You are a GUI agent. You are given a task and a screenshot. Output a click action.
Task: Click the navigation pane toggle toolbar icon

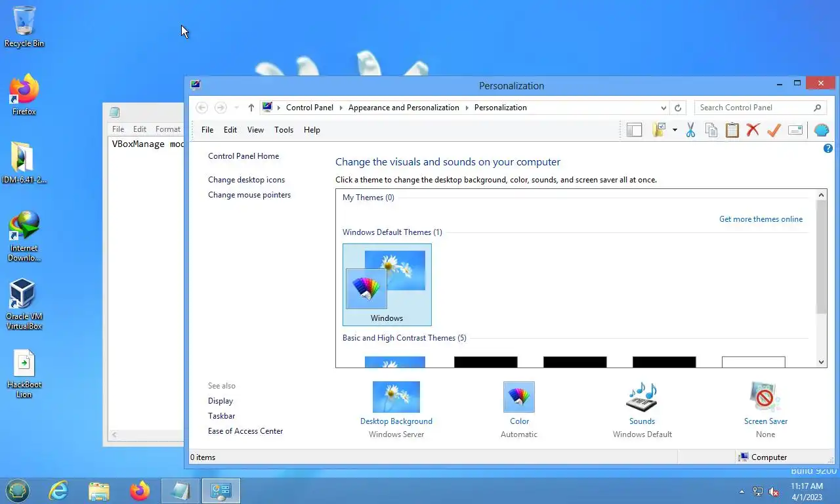(634, 130)
